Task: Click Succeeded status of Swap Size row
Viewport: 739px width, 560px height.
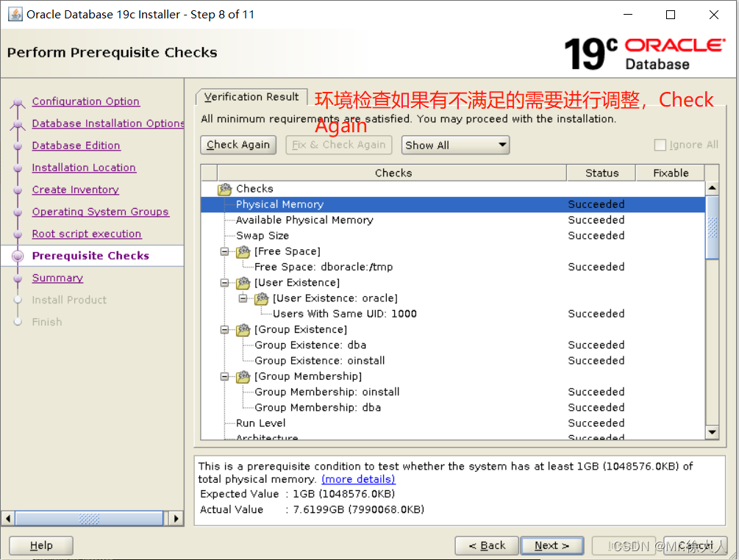Action: (x=596, y=235)
